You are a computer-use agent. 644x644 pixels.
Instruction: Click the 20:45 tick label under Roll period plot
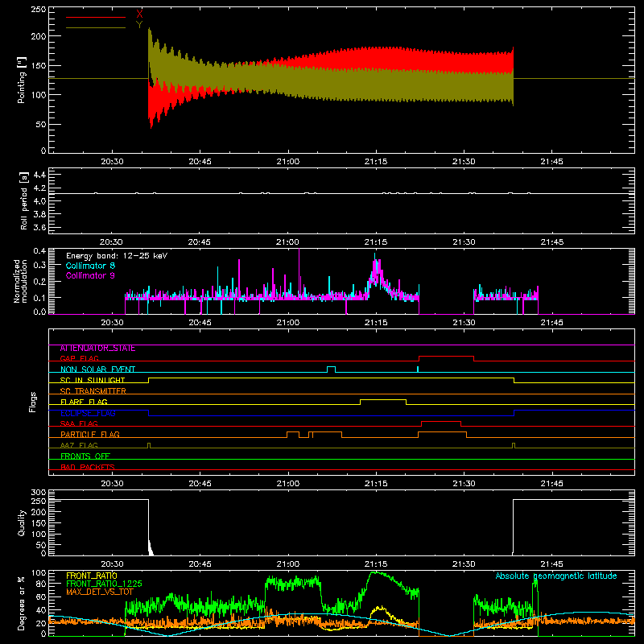click(200, 242)
